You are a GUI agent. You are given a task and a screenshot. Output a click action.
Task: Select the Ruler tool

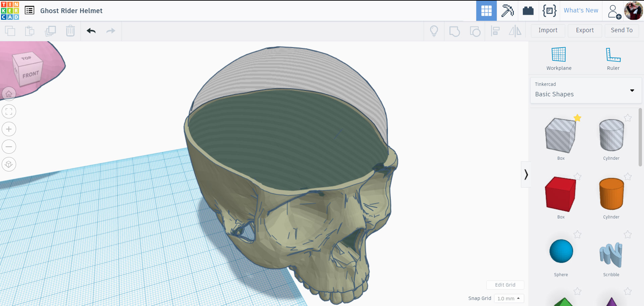(x=613, y=59)
